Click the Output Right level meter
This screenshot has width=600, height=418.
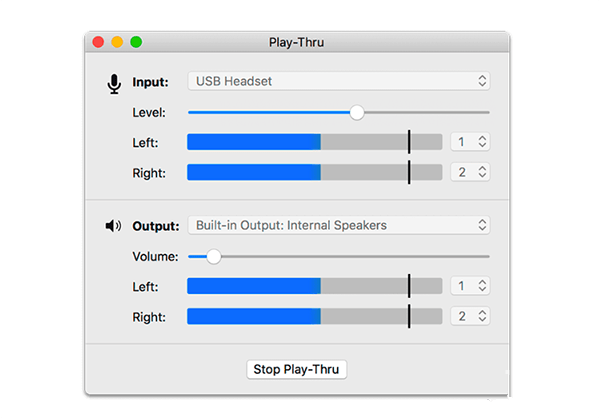coord(314,316)
